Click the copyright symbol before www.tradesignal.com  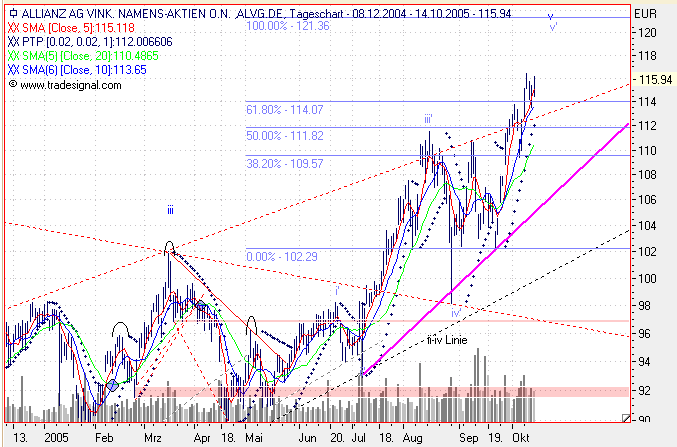13,84
